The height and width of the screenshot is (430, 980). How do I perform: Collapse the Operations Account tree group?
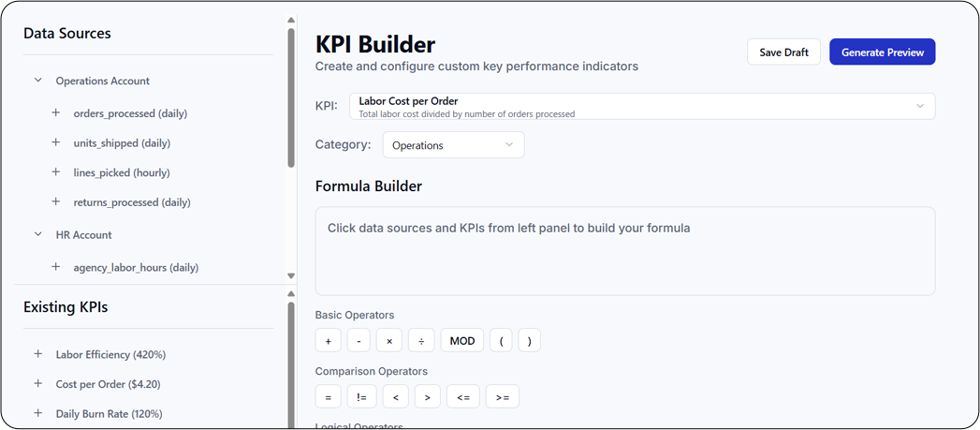click(x=38, y=81)
